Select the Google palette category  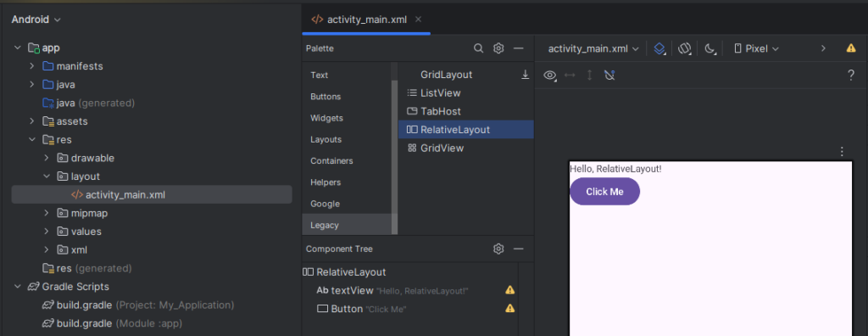[x=347, y=204]
